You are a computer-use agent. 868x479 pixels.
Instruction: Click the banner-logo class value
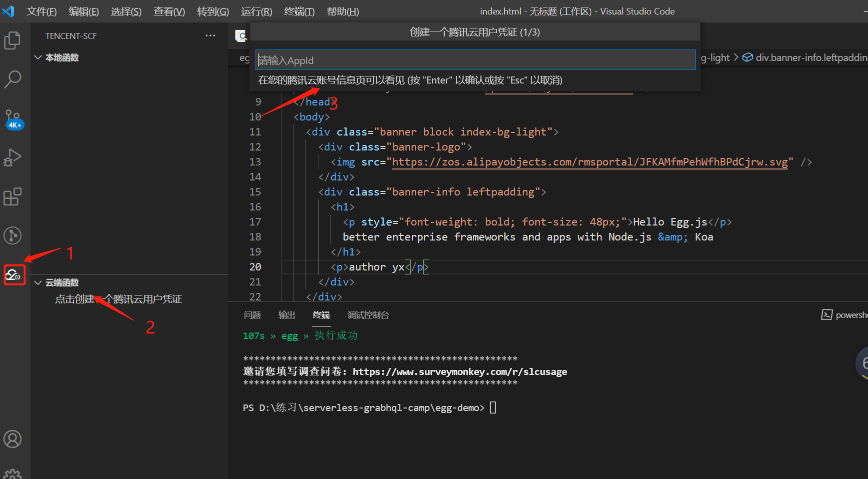pyautogui.click(x=426, y=147)
